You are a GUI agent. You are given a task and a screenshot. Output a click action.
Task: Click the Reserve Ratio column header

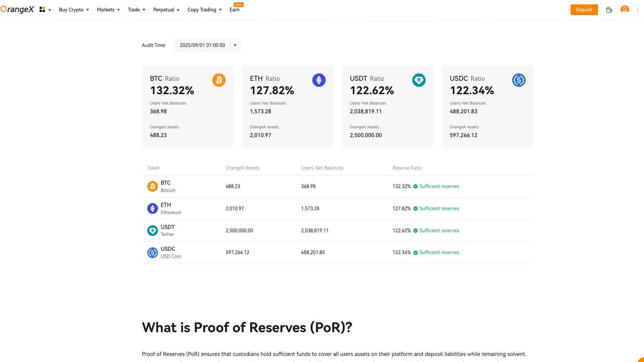click(x=407, y=168)
